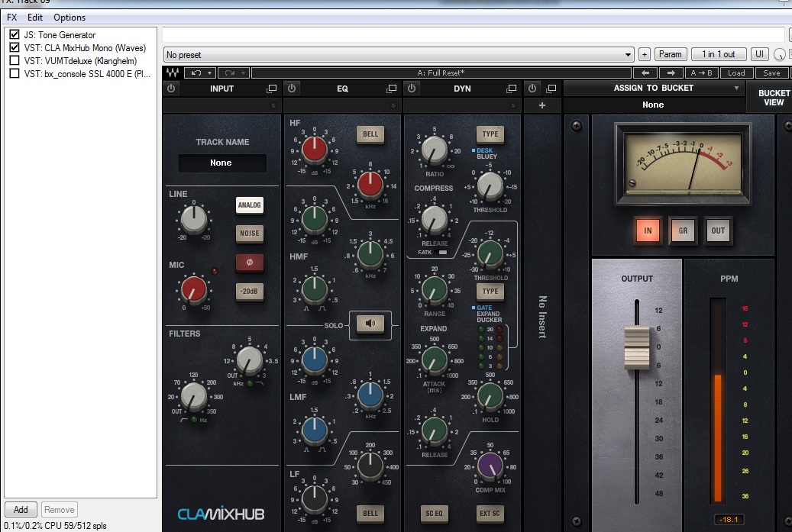The image size is (792, 532).
Task: Toggle the ANALOG button
Action: click(x=250, y=205)
